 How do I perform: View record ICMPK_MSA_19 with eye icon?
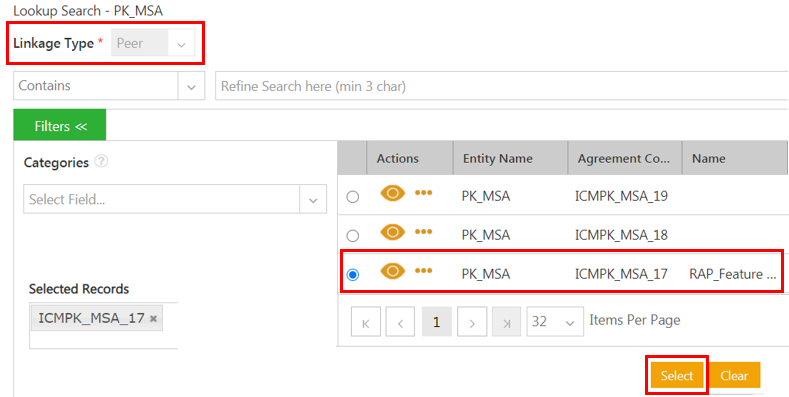click(x=392, y=193)
